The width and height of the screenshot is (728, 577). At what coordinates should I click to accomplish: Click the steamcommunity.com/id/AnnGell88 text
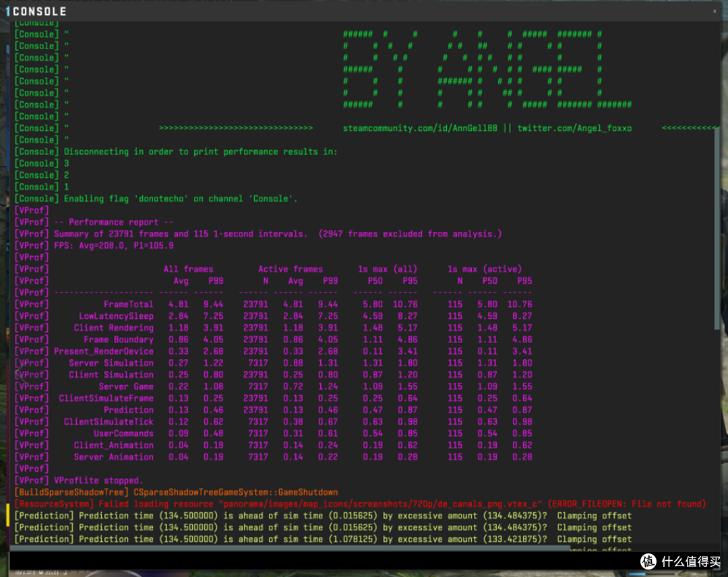pyautogui.click(x=420, y=128)
